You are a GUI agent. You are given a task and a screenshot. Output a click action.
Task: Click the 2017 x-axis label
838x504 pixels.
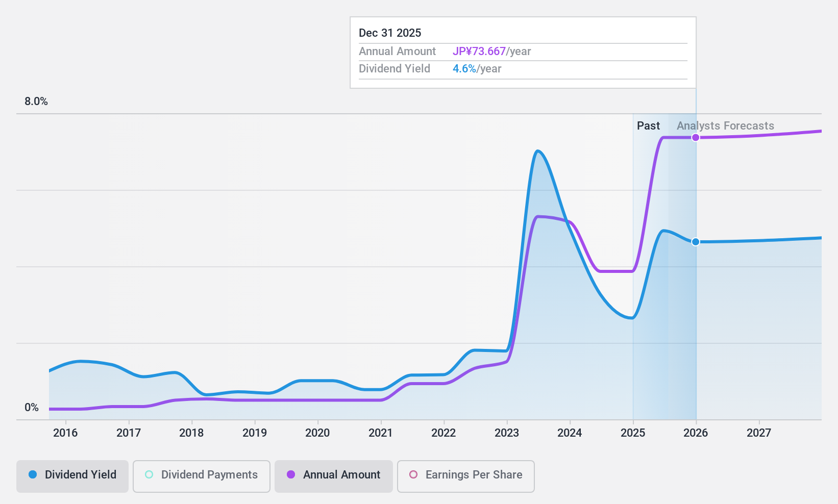click(x=129, y=433)
